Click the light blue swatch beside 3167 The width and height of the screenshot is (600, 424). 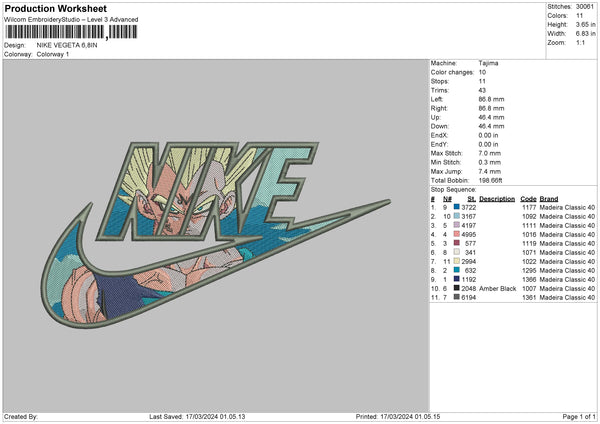point(457,216)
